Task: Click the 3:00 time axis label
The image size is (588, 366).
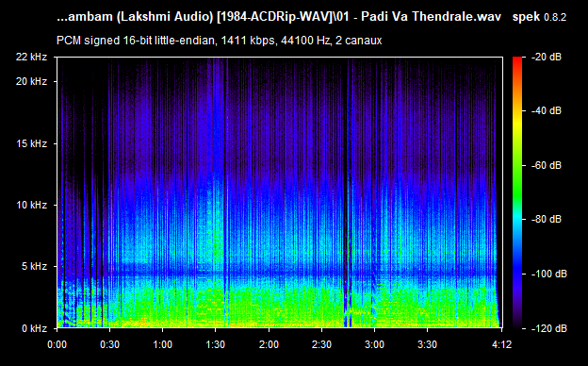Action: click(374, 344)
